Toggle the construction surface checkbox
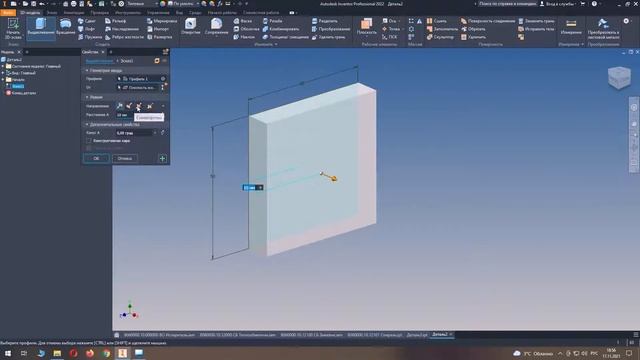This screenshot has height=360, width=640. pyautogui.click(x=89, y=141)
